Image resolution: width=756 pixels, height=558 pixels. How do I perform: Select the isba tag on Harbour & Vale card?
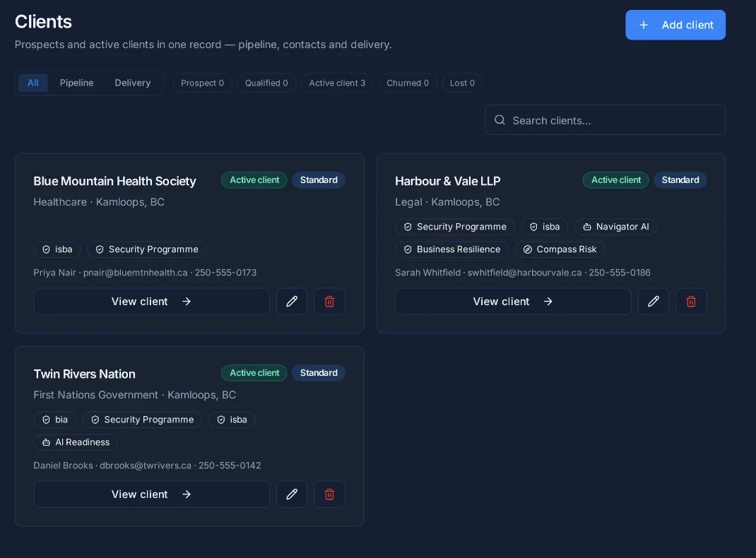coord(544,227)
